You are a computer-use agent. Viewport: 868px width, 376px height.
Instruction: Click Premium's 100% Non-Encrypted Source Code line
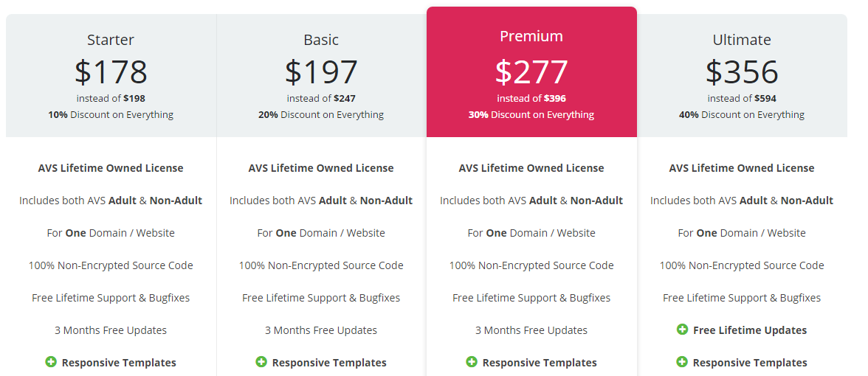pyautogui.click(x=531, y=265)
